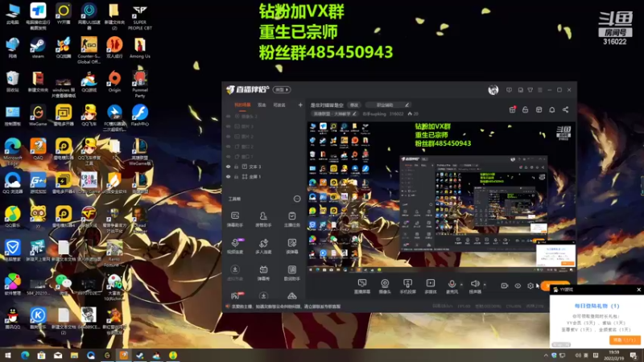Open the taskbar clock showing 19:59
This screenshot has height=362, width=644.
(613, 356)
